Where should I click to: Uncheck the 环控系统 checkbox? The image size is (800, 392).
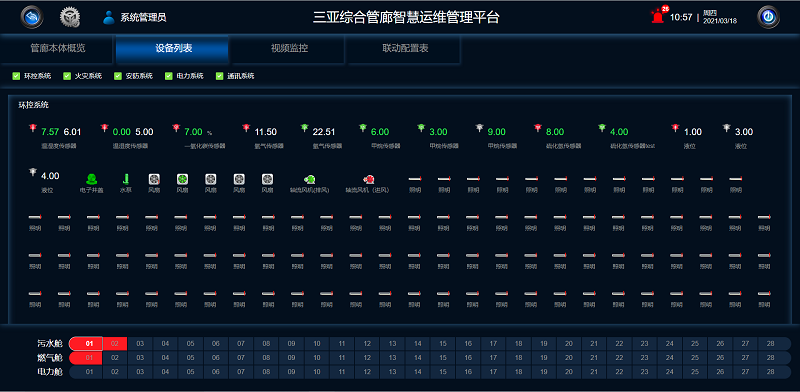click(x=16, y=76)
